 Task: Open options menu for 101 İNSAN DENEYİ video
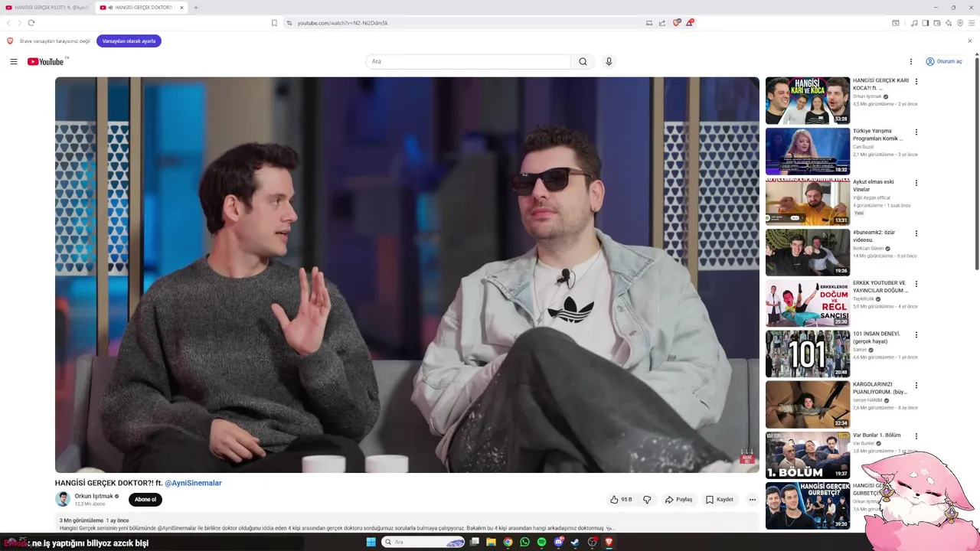tap(916, 335)
